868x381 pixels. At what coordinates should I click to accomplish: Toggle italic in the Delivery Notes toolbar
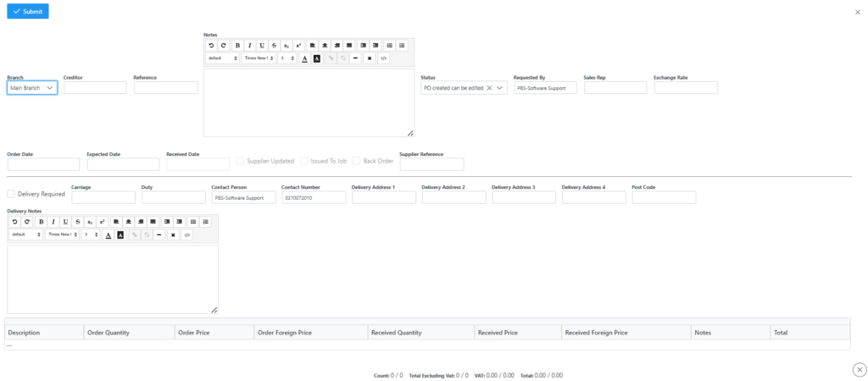(53, 221)
